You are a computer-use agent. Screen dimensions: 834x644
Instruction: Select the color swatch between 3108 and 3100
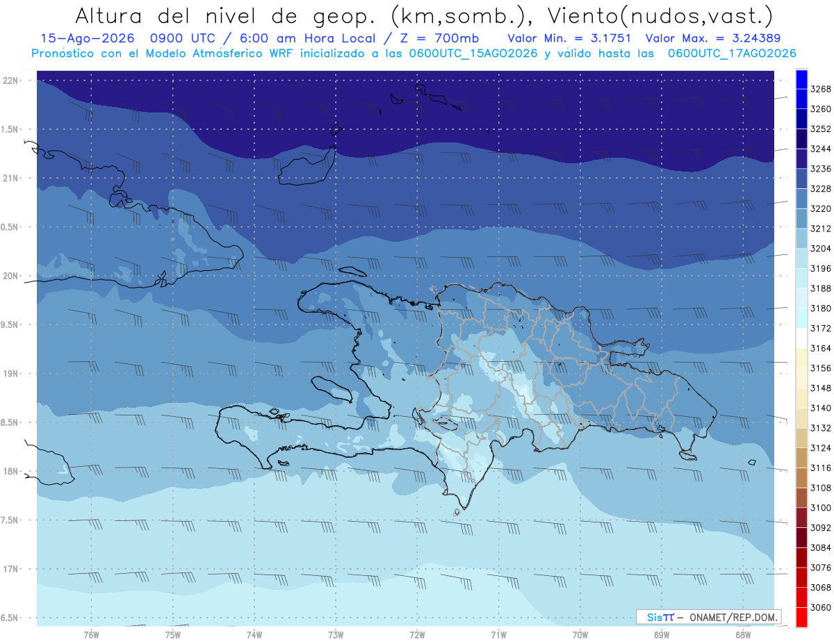tap(801, 498)
